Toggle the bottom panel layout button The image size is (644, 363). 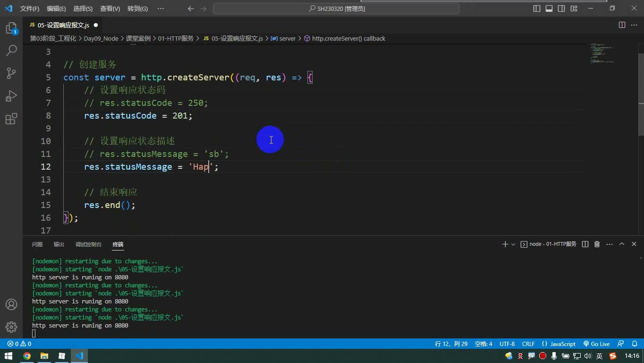pos(549,9)
